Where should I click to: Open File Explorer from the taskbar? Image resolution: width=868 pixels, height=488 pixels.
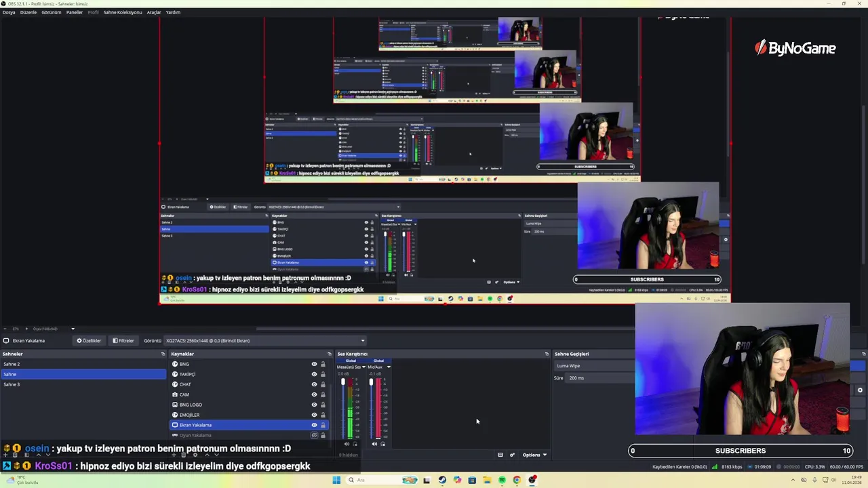pyautogui.click(x=487, y=480)
